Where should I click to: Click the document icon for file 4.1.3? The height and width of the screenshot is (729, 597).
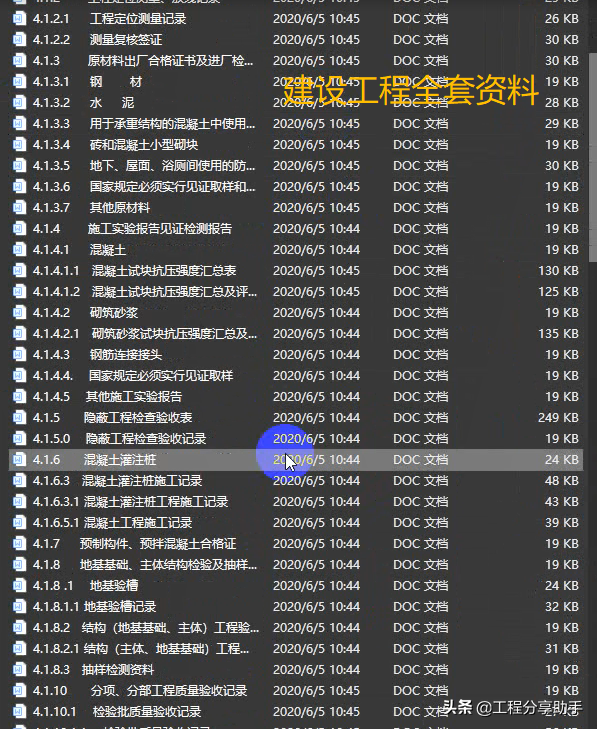pos(19,60)
